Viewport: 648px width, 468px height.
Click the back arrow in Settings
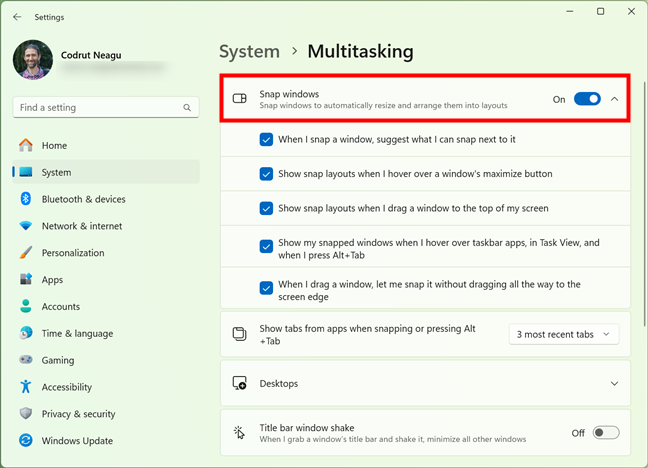point(17,17)
